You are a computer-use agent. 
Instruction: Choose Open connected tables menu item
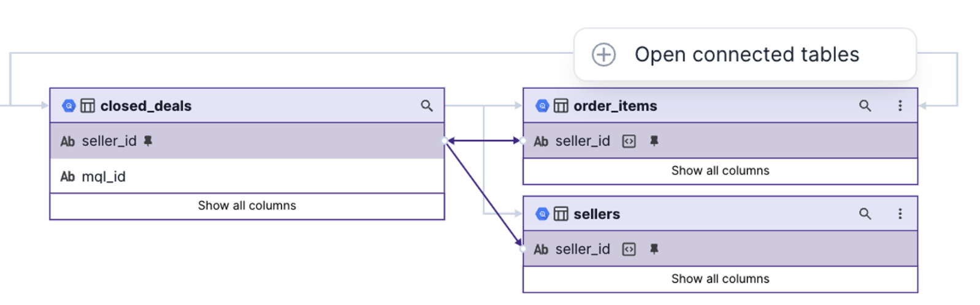click(746, 55)
